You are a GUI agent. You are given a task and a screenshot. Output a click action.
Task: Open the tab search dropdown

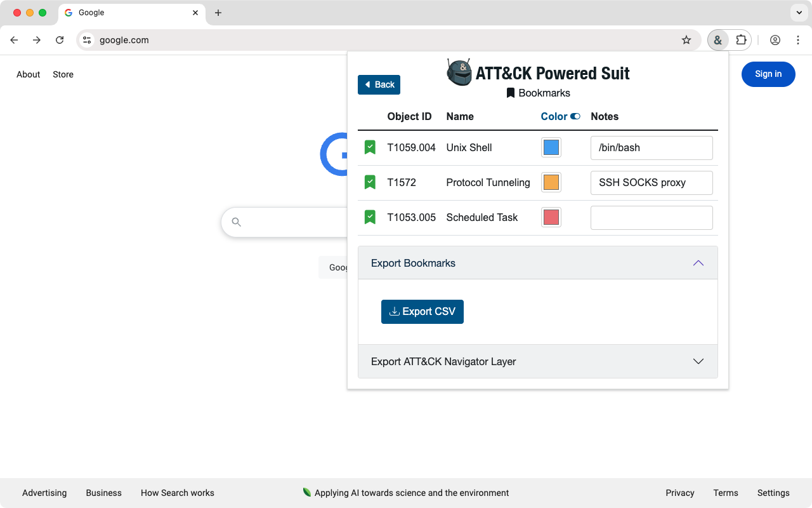click(799, 13)
